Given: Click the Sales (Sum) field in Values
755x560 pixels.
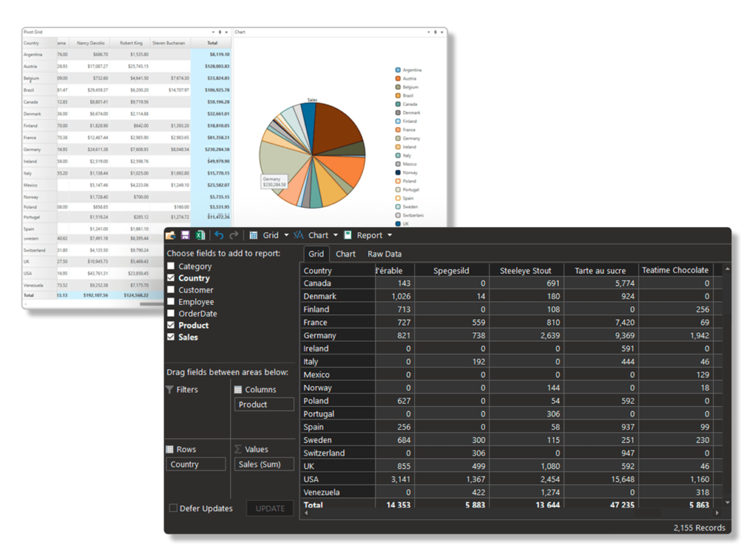Looking at the screenshot, I should tap(264, 465).
